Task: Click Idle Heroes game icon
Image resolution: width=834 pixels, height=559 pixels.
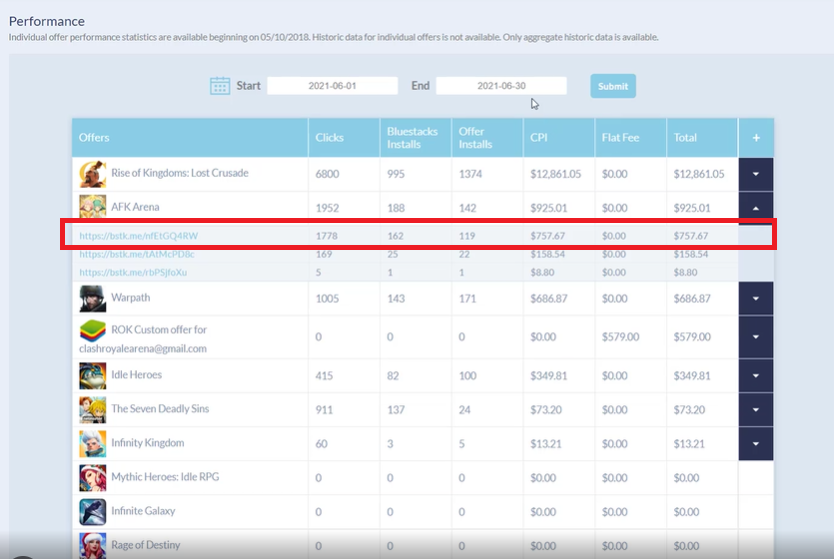Action: pyautogui.click(x=93, y=376)
